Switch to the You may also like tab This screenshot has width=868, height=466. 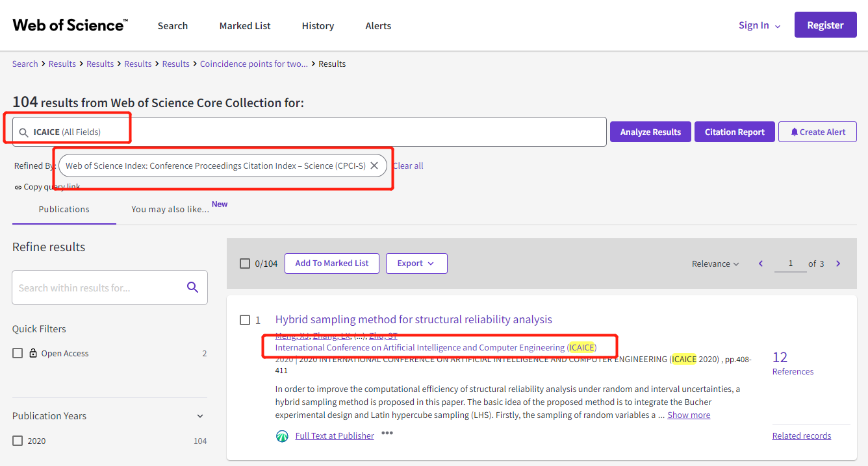click(170, 209)
